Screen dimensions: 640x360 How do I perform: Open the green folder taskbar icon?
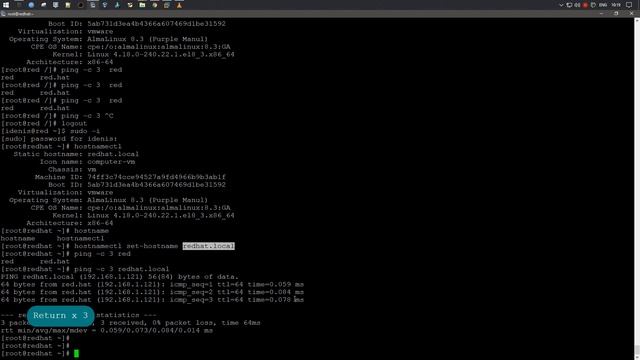142,5
